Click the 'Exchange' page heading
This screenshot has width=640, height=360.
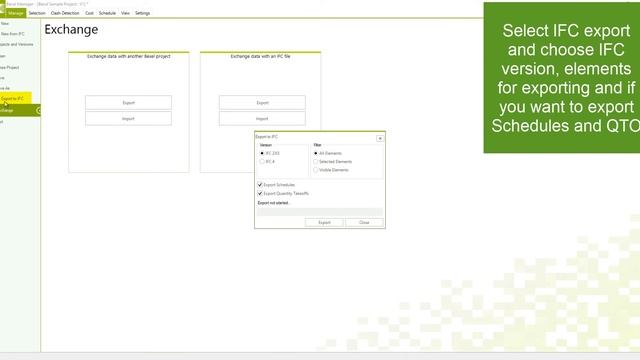[71, 29]
